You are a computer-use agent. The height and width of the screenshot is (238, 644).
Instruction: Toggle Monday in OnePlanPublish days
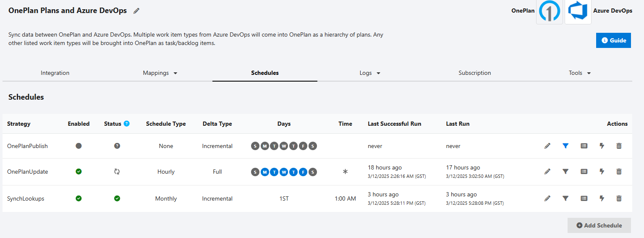(264, 146)
